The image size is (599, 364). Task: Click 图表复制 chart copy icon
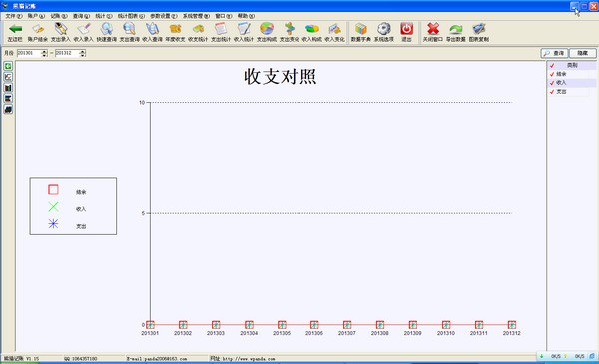click(479, 32)
